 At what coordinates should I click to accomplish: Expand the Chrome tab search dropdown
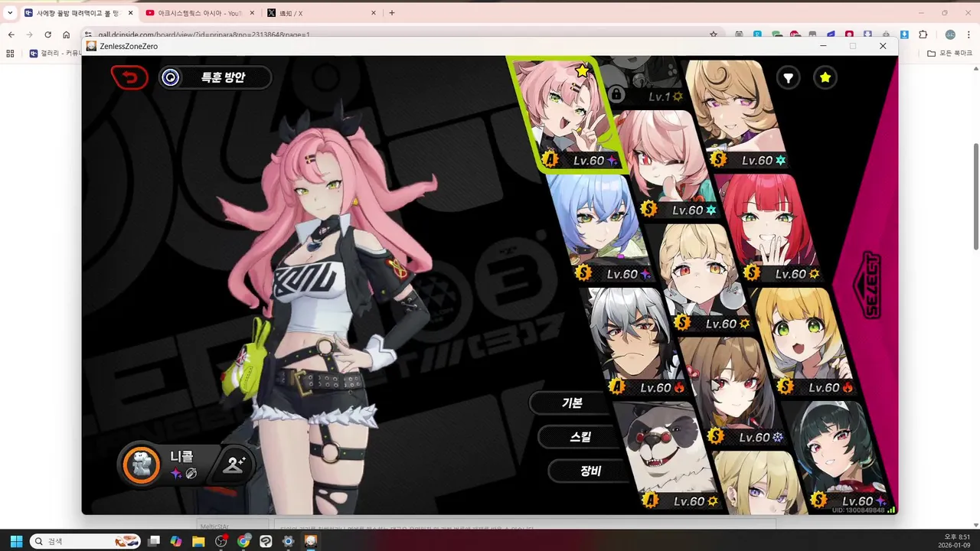pos(9,13)
